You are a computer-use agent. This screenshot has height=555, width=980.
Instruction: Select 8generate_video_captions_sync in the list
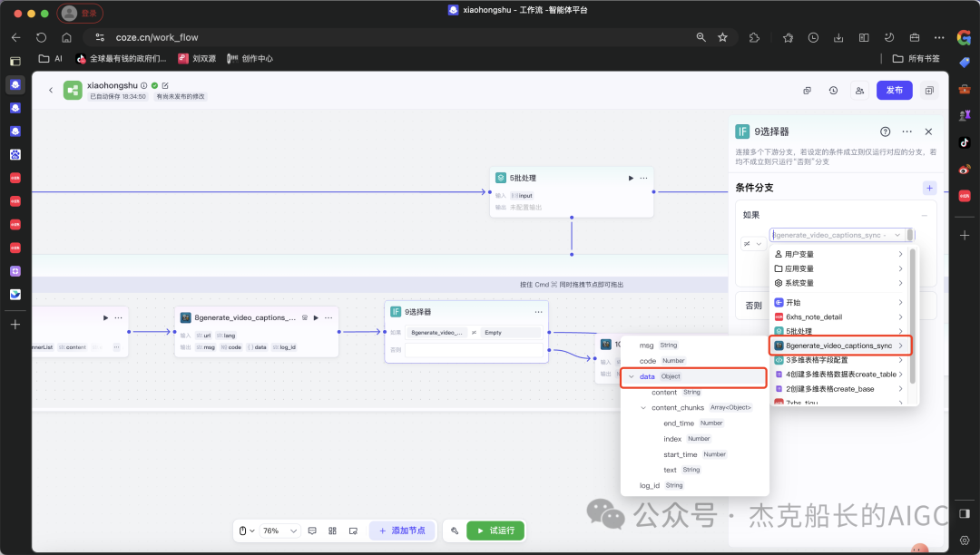(x=840, y=346)
